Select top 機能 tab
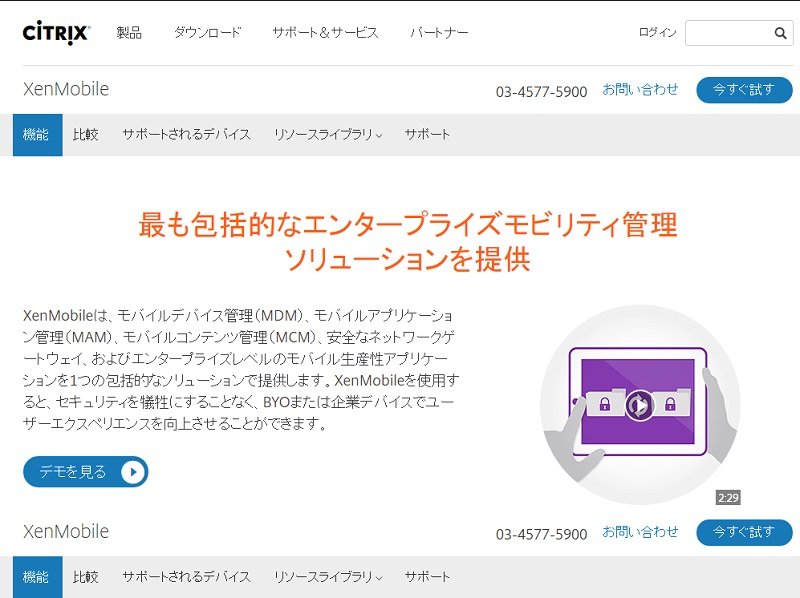The height and width of the screenshot is (598, 800). (x=38, y=135)
